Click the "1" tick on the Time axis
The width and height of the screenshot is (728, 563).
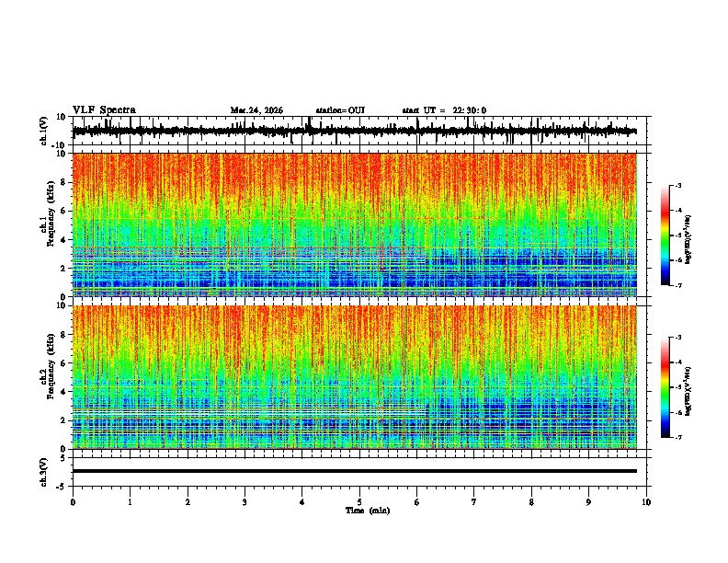130,502
